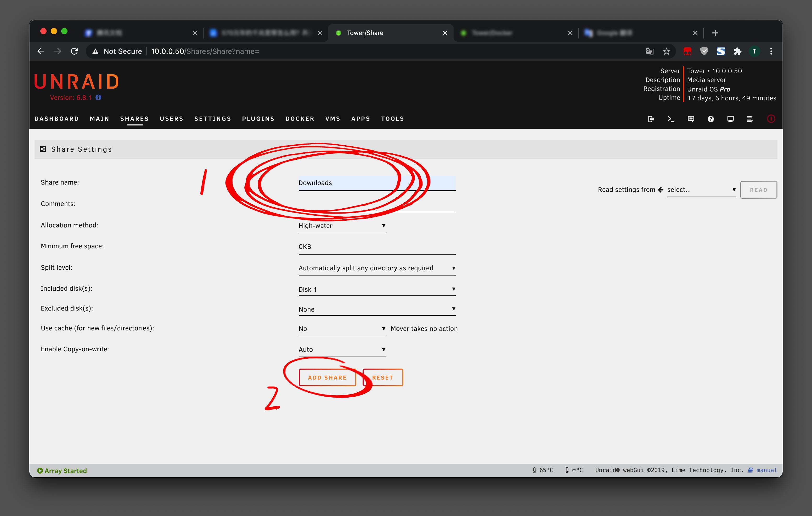This screenshot has width=812, height=516.
Task: Open the web terminal icon
Action: (671, 119)
